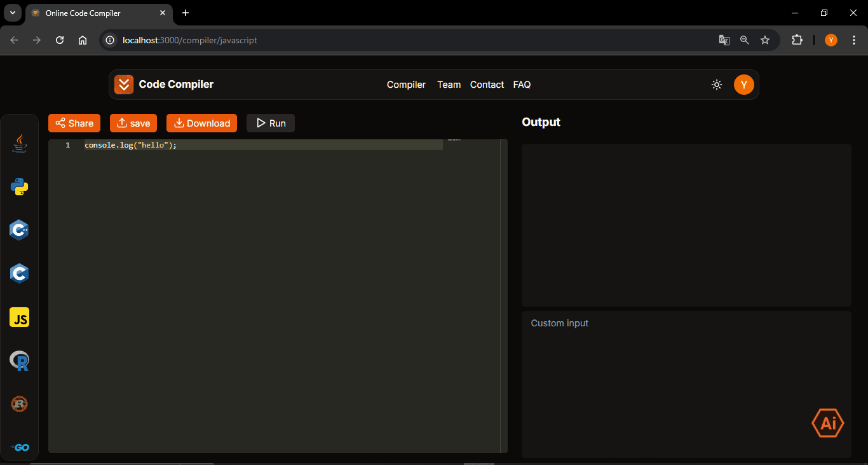Image resolution: width=868 pixels, height=465 pixels.
Task: Download the code file
Action: pos(201,123)
